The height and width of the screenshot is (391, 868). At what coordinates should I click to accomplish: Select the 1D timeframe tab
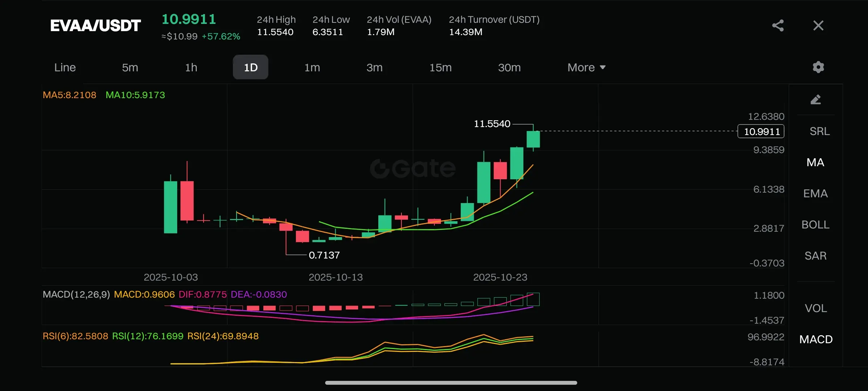(251, 67)
